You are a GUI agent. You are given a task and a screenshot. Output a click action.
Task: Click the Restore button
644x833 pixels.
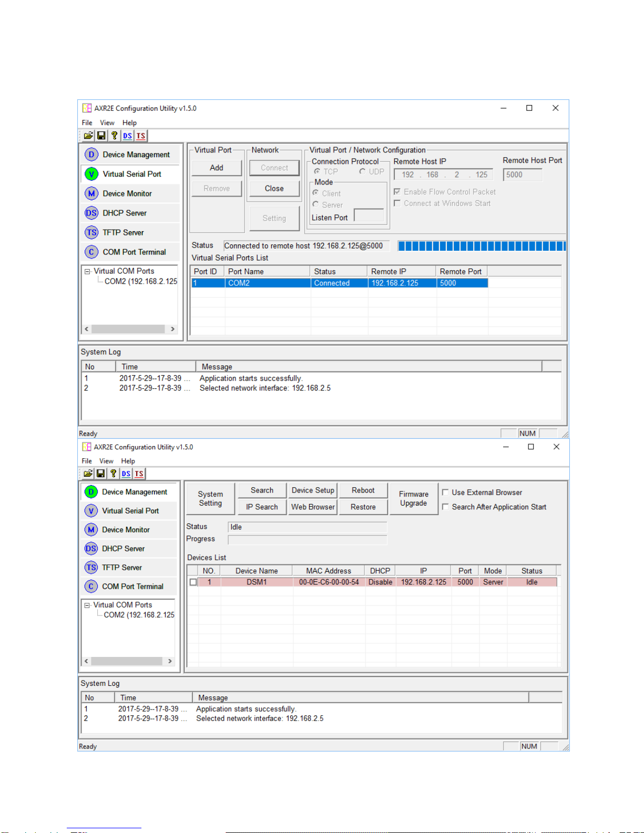tap(363, 507)
